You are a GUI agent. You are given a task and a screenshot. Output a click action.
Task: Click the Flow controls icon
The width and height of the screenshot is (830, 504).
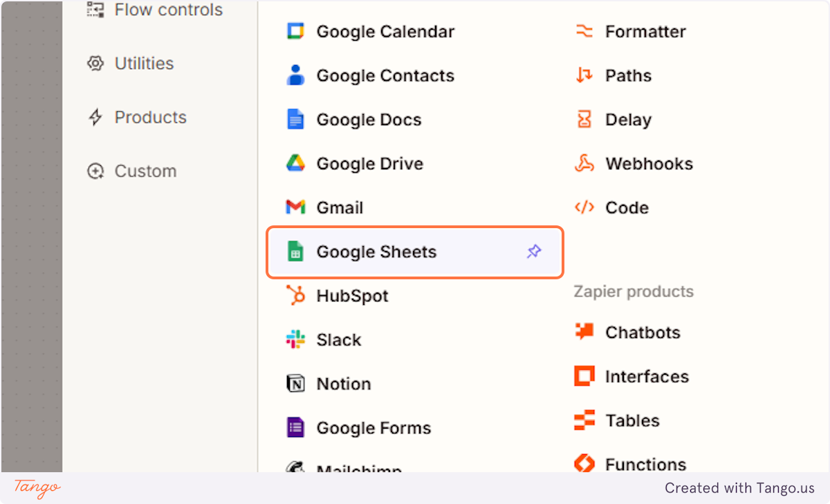(95, 10)
